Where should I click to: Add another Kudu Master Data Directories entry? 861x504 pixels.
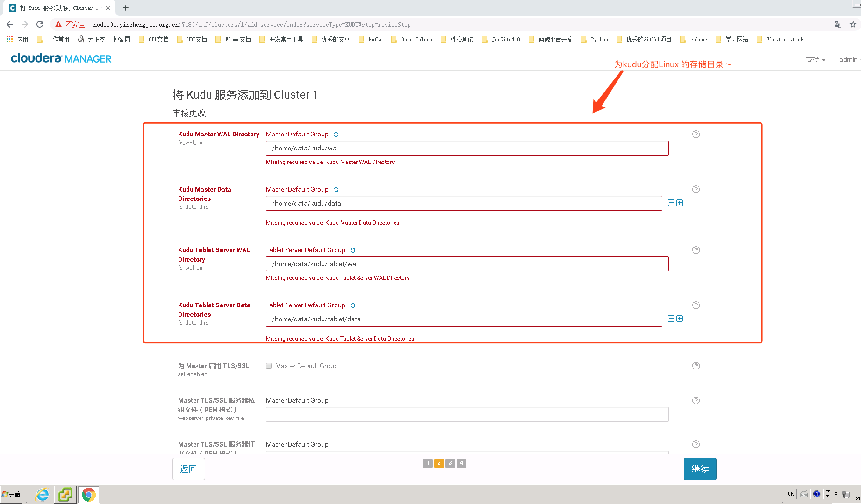tap(680, 203)
